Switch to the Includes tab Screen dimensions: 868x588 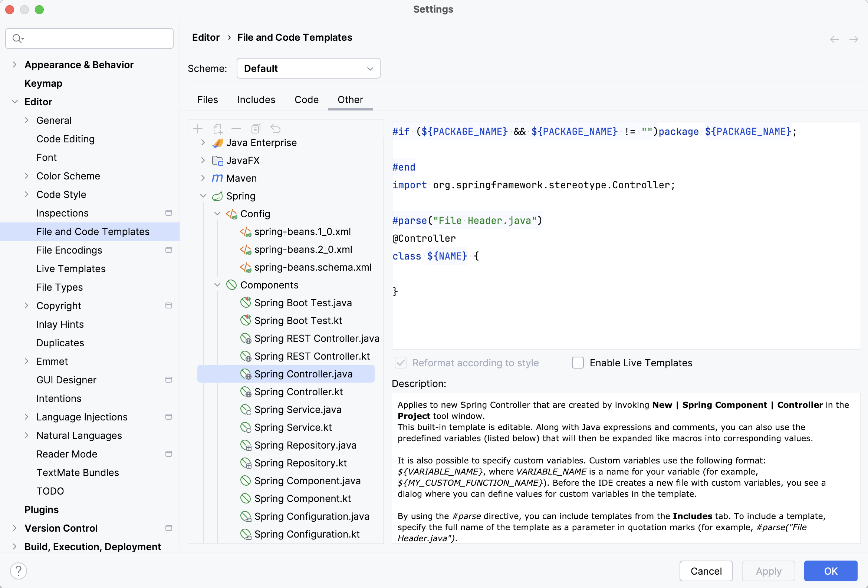pos(256,99)
